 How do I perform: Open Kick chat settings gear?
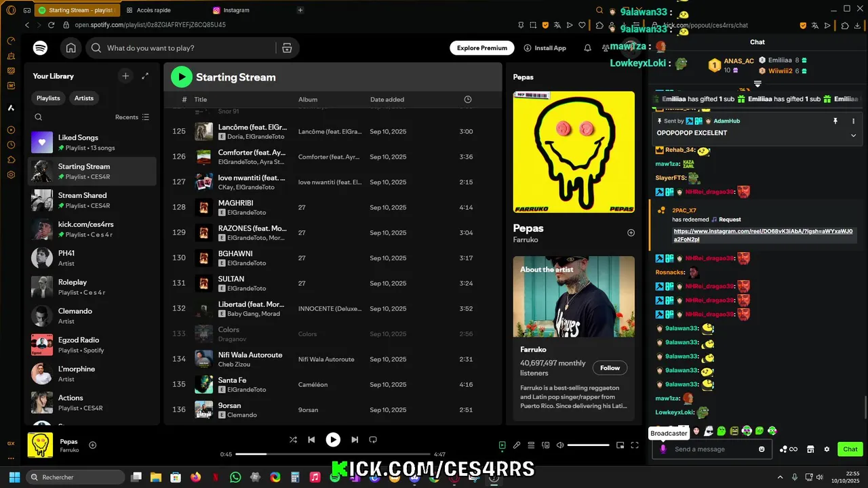click(827, 449)
